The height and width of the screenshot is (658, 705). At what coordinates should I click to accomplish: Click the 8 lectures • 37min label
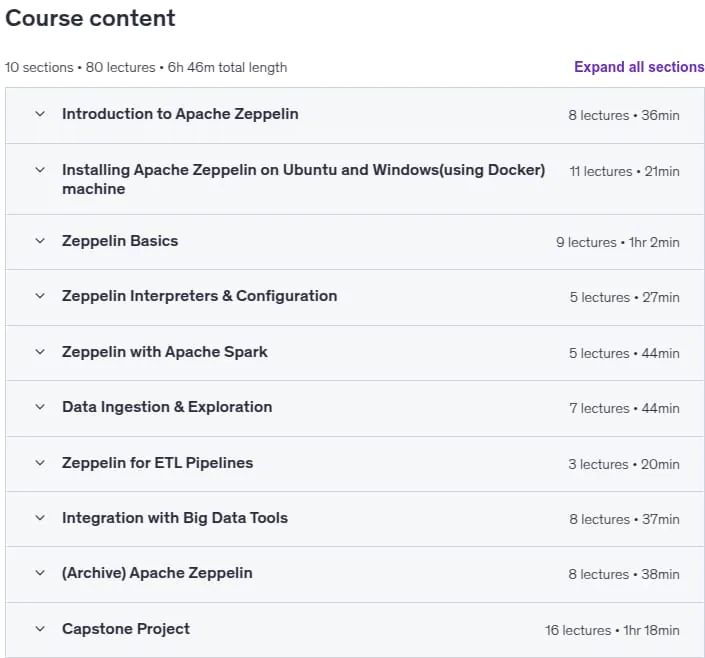point(625,519)
